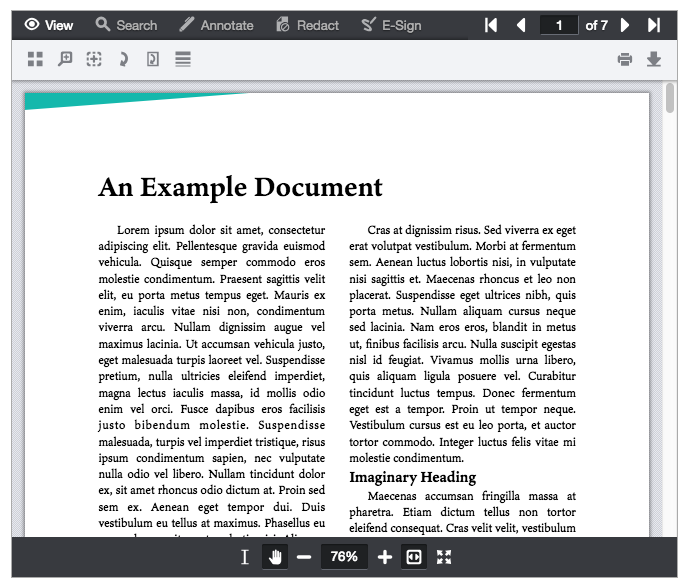Print the document
The height and width of the screenshot is (587, 688).
pyautogui.click(x=625, y=60)
